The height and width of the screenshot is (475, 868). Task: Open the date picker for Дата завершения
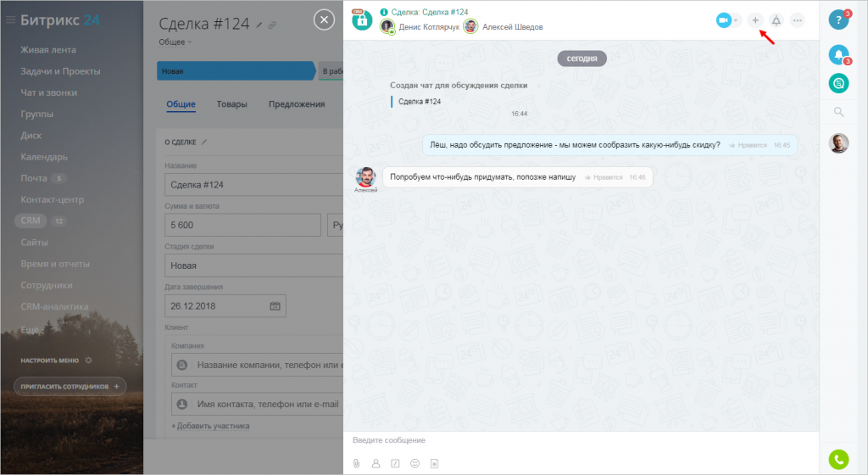pos(275,306)
